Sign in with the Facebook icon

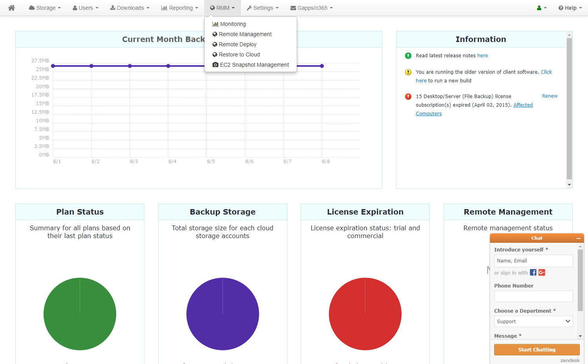point(533,273)
